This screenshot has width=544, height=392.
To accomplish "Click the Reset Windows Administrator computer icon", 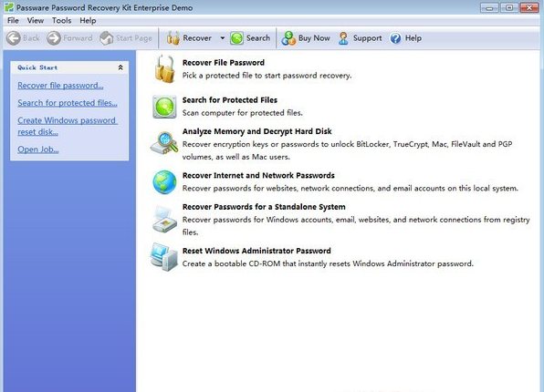I will tap(164, 257).
